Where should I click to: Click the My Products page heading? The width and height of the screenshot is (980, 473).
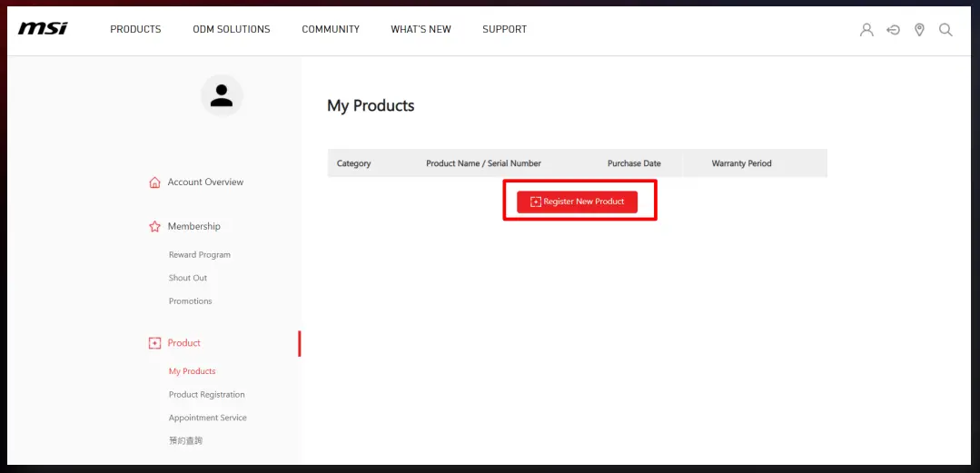371,105
